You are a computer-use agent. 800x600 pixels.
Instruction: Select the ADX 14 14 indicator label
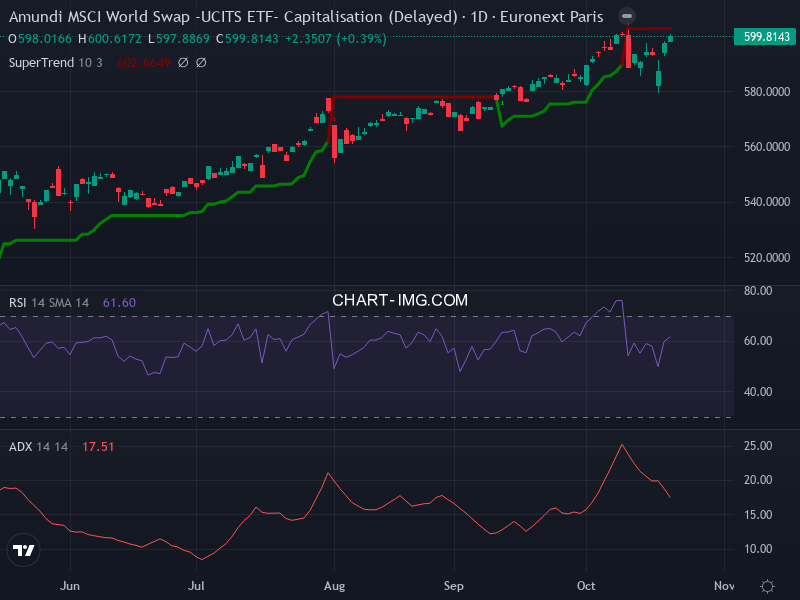[x=38, y=447]
